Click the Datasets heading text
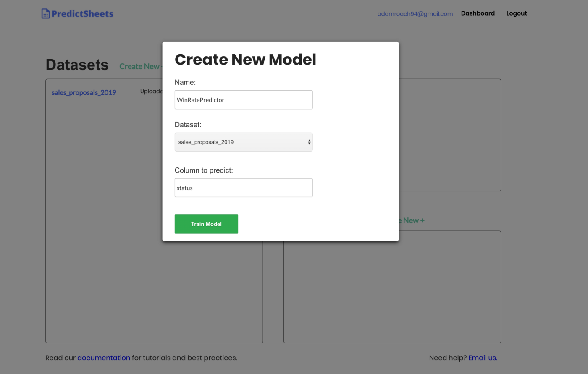Screen dimensions: 588x374 77,65
